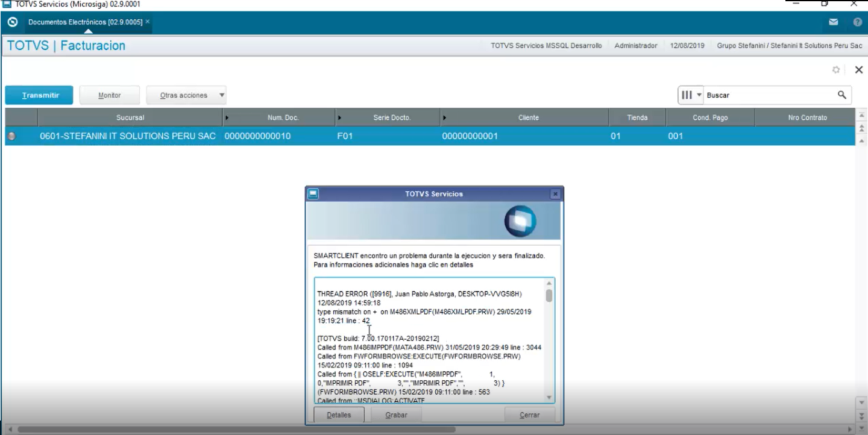
Task: Click arrow marker before Serie Docto. header
Action: coord(339,117)
